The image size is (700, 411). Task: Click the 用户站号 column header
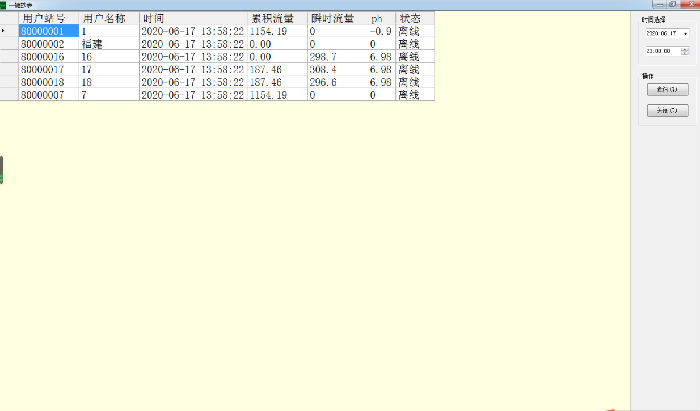(x=48, y=19)
